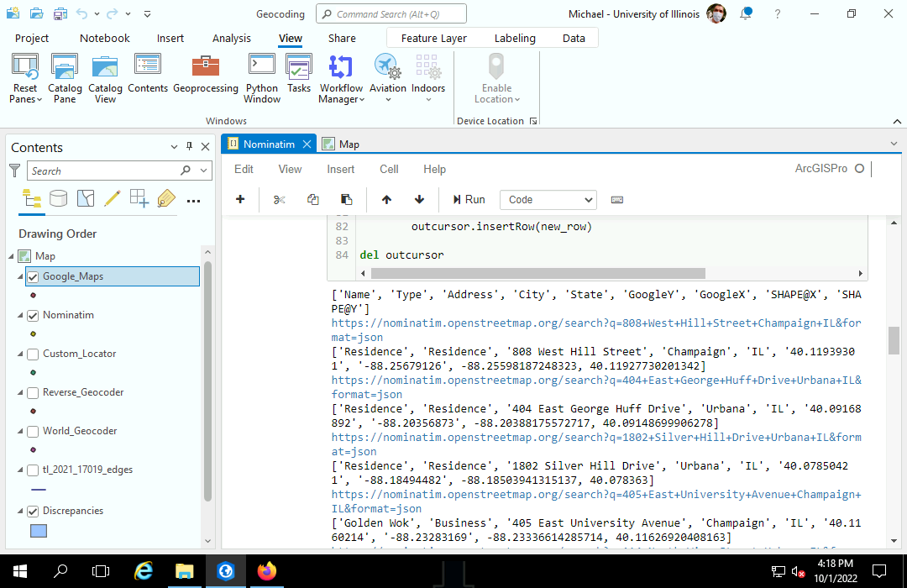This screenshot has height=588, width=907.
Task: Select List By Data Source icon
Action: tap(58, 198)
